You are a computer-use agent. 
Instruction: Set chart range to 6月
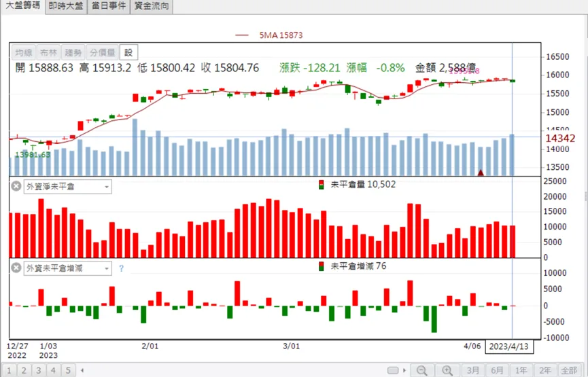pos(497,371)
